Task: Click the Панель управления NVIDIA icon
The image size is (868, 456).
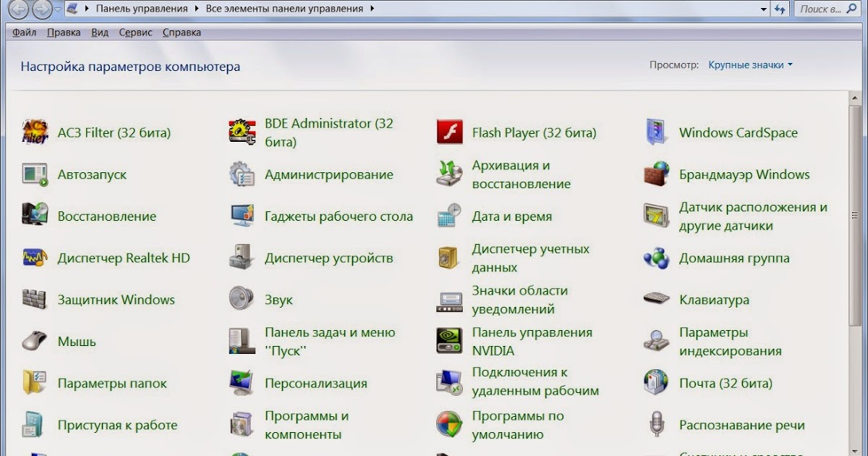Action: [x=449, y=341]
